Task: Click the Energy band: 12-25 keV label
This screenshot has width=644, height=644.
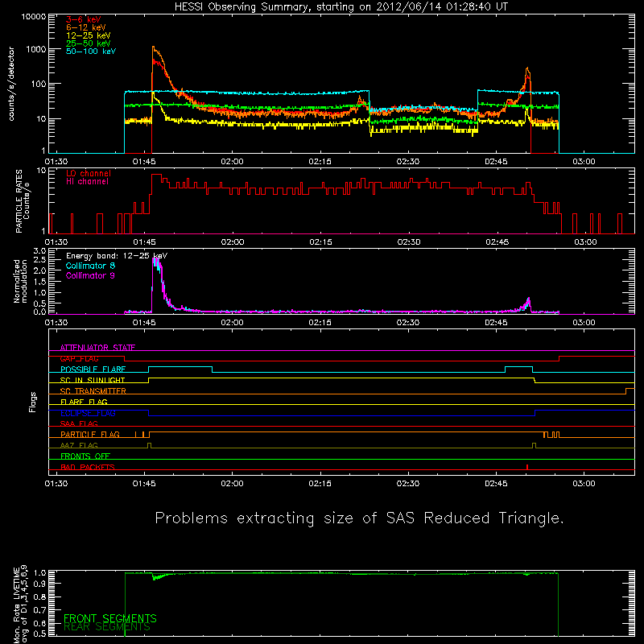Action: pyautogui.click(x=117, y=256)
